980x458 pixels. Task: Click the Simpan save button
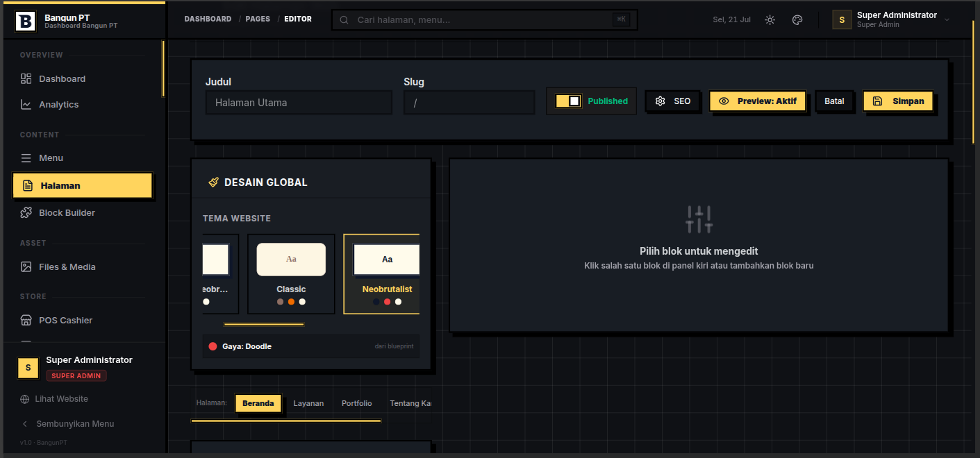coord(898,101)
